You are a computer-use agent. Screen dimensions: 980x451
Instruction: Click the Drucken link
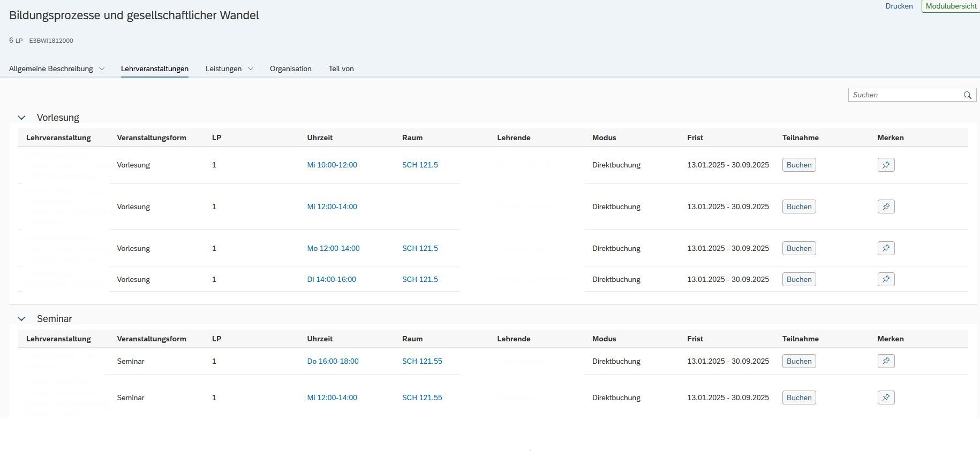click(x=899, y=6)
